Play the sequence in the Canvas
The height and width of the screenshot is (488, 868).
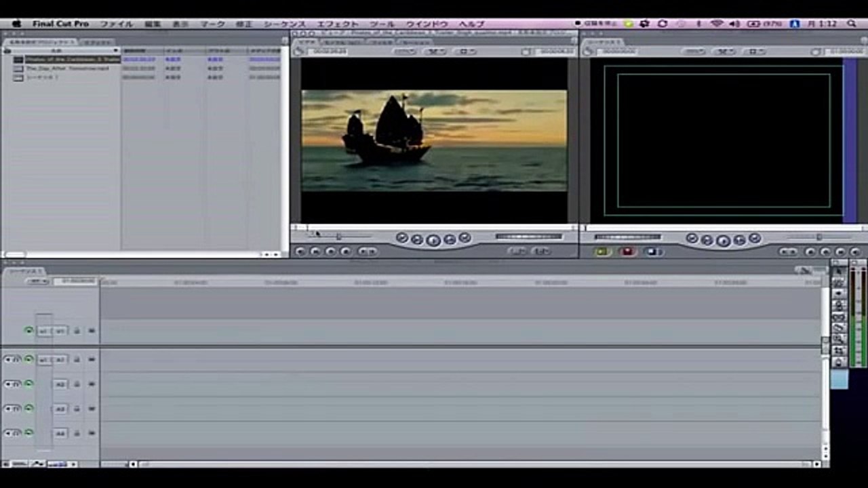click(x=724, y=241)
